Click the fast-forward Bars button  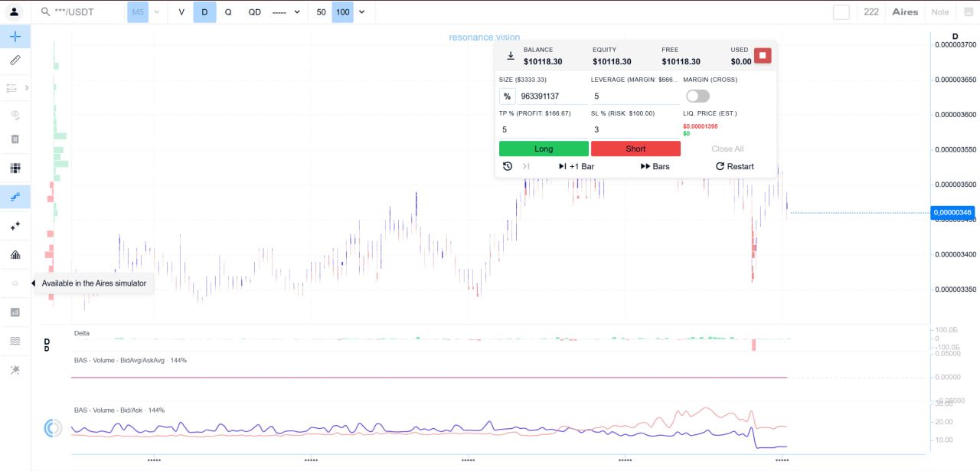tap(655, 166)
